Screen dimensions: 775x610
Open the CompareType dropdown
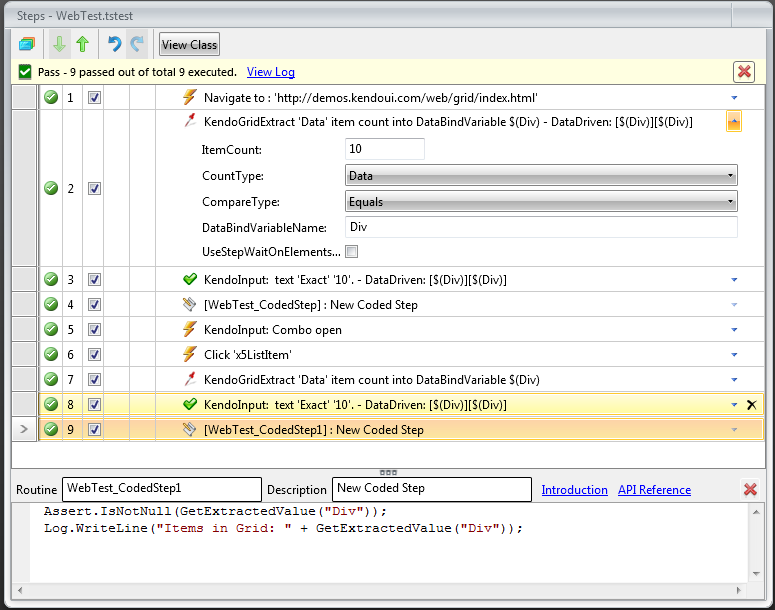click(541, 202)
